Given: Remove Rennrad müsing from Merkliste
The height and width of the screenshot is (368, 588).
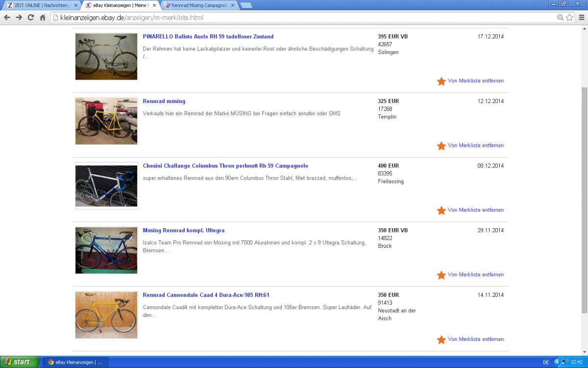Looking at the screenshot, I should 475,146.
